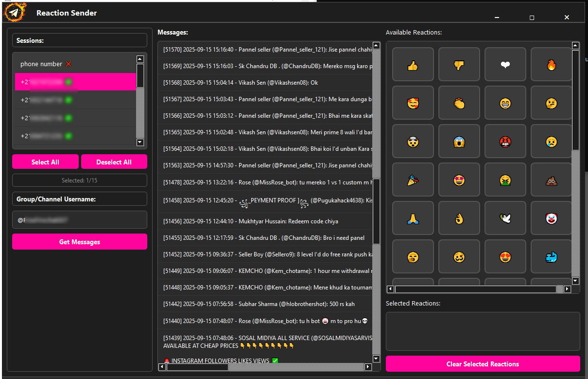Select the screaming face reaction
Screen dimensions: 588x379
pos(459,142)
